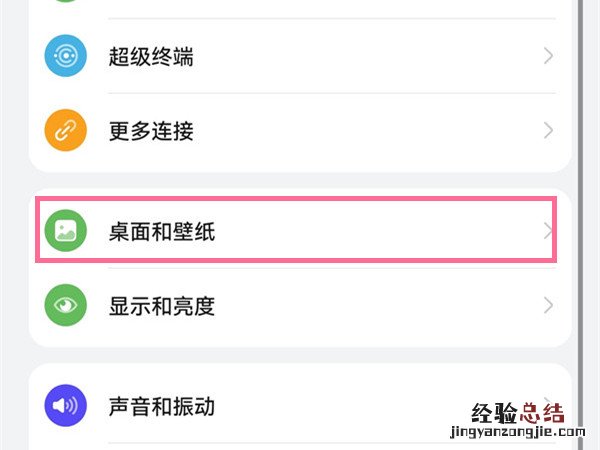This screenshot has height=450, width=600.
Task: Click the jingyanzongjie.com URL text
Action: coord(514,436)
